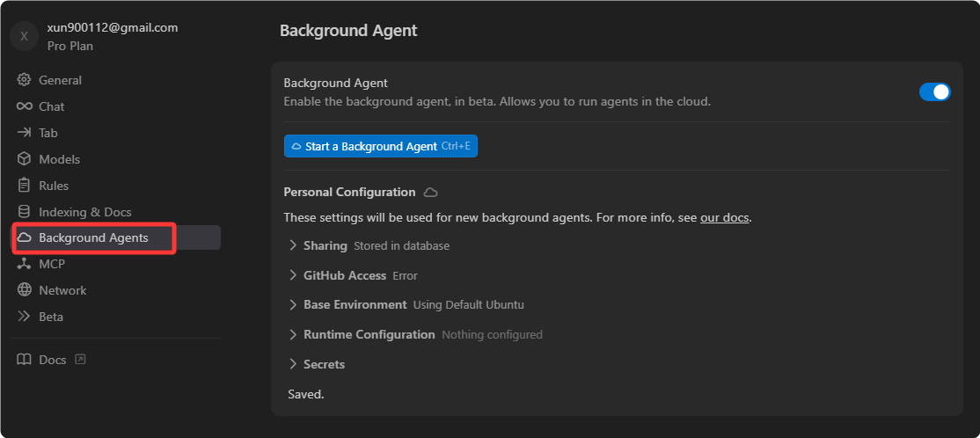Expand the Secrets section chevron
This screenshot has height=438, width=980.
point(292,364)
